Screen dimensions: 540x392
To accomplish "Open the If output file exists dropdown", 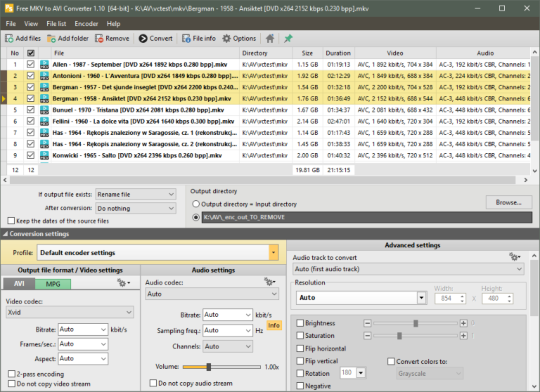I will click(x=136, y=195).
